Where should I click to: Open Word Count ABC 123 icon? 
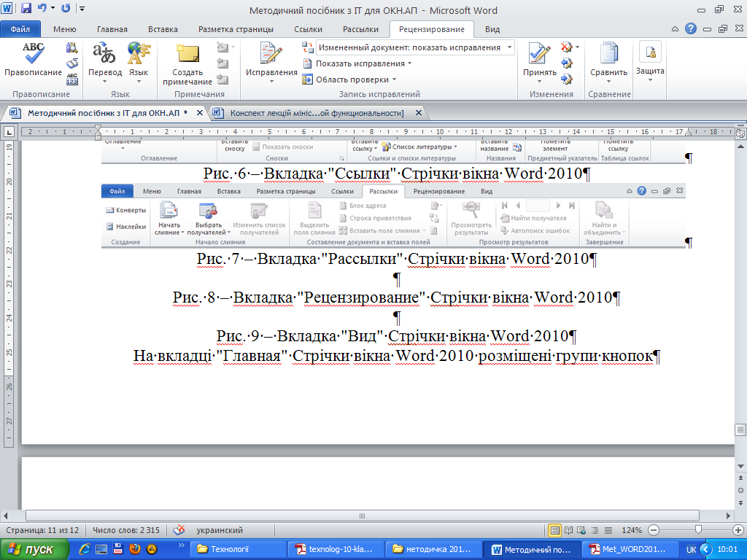click(x=72, y=79)
